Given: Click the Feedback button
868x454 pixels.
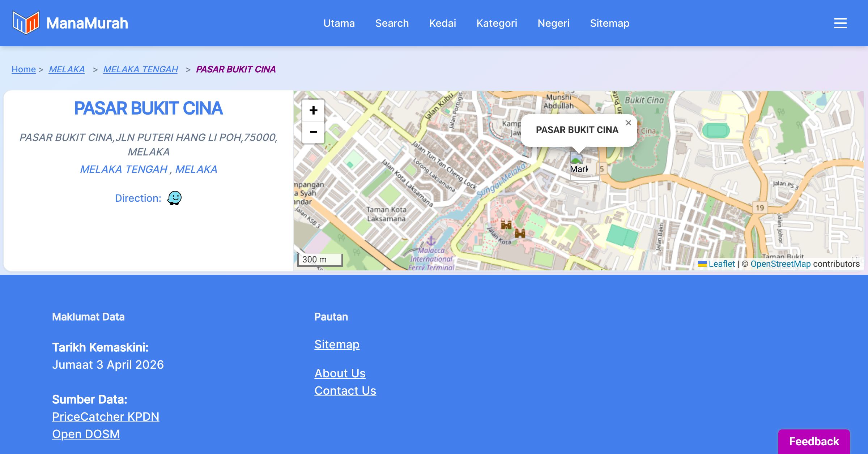Looking at the screenshot, I should (814, 441).
